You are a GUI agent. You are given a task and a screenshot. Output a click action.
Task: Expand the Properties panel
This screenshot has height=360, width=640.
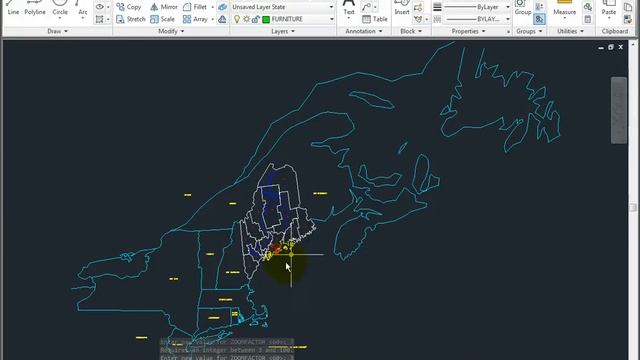coord(468,31)
